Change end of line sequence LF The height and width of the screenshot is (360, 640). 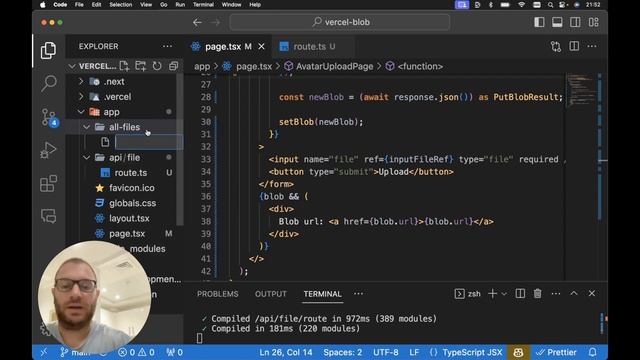tap(414, 352)
